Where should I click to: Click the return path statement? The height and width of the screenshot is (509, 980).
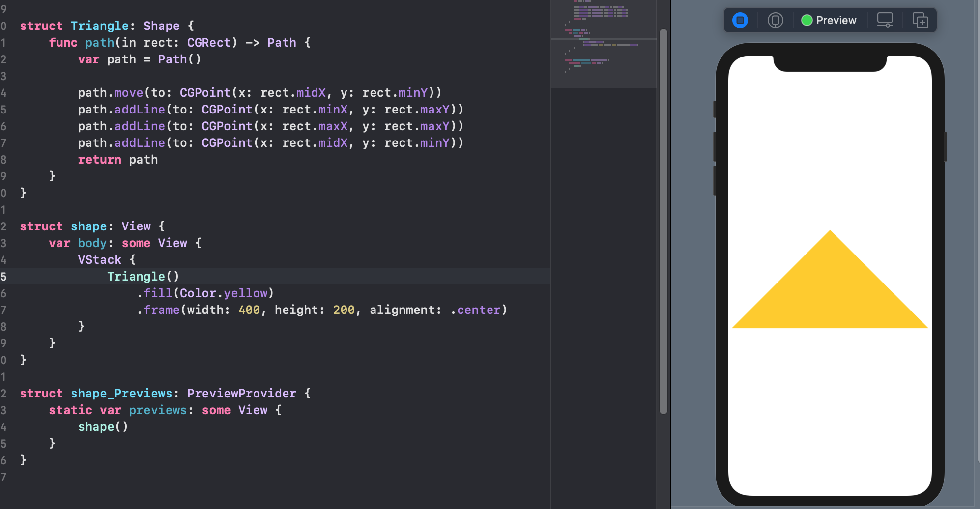point(118,159)
